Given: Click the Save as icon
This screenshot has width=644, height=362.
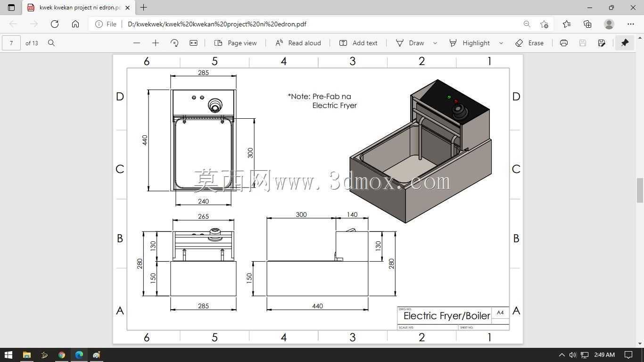Looking at the screenshot, I should [x=602, y=43].
